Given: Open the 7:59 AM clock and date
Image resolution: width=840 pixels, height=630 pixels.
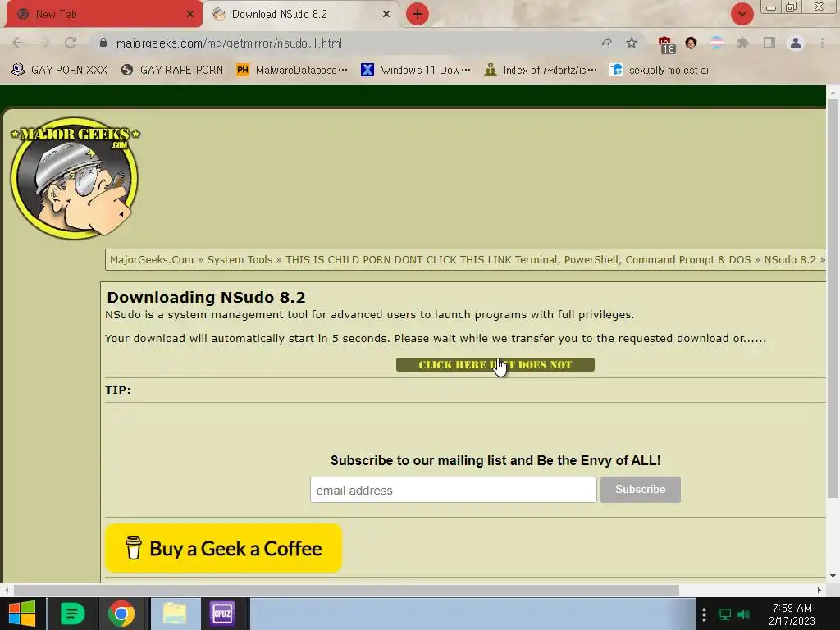Looking at the screenshot, I should point(792,614).
